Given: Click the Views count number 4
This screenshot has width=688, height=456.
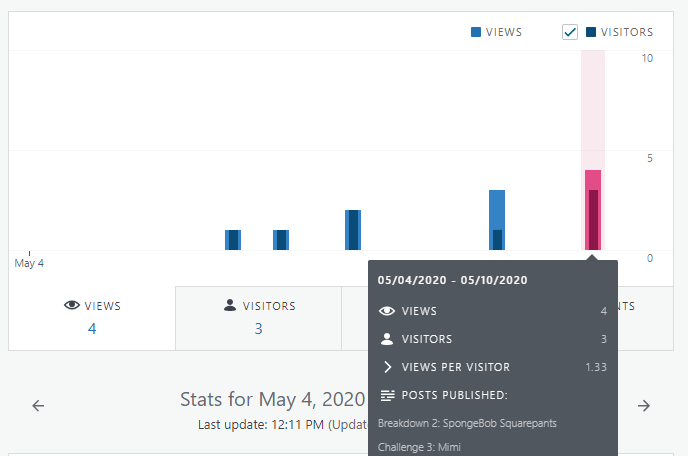Looking at the screenshot, I should pyautogui.click(x=92, y=328).
